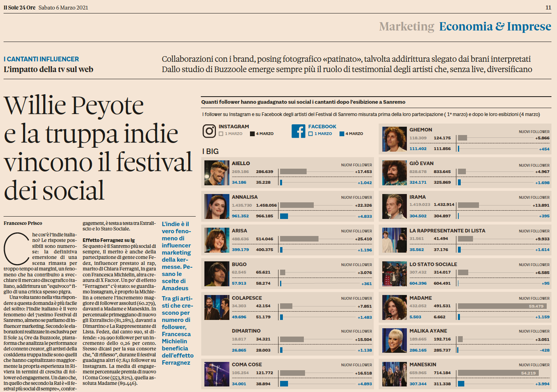This screenshot has height=392, width=557.
Task: Click the Instagram logo icon
Action: pyautogui.click(x=209, y=131)
